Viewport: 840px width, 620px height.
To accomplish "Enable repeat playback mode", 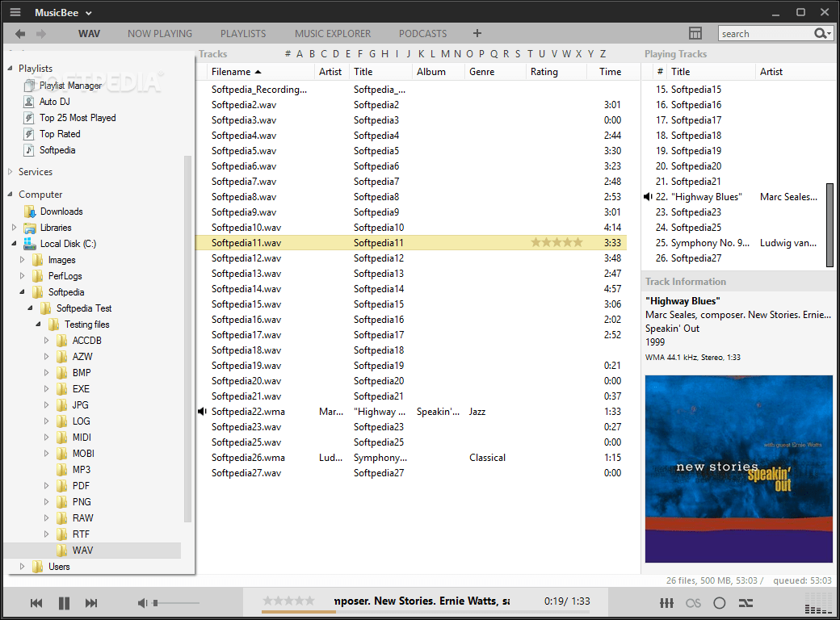I will (x=719, y=602).
